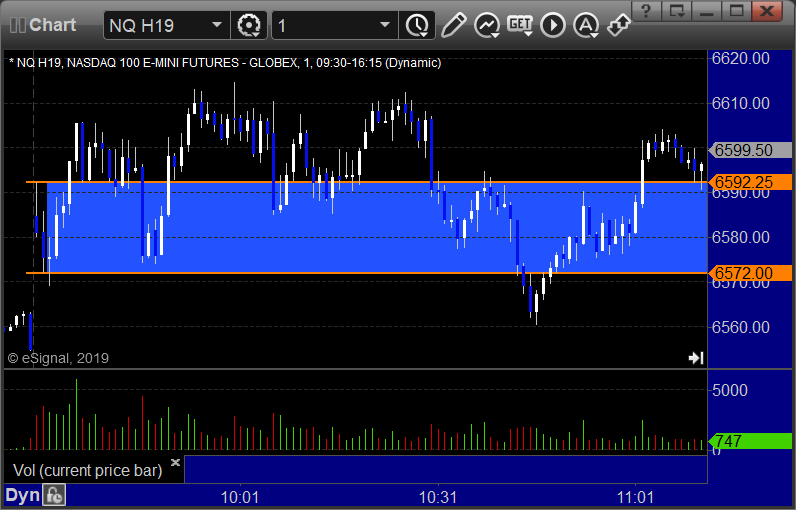Open the GET tools menu icon
The width and height of the screenshot is (796, 510).
520,25
